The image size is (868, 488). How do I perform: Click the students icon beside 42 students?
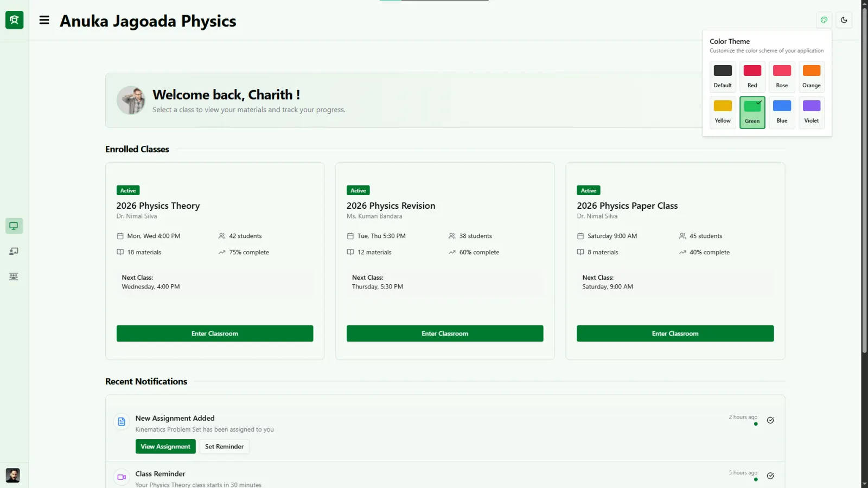[222, 236]
